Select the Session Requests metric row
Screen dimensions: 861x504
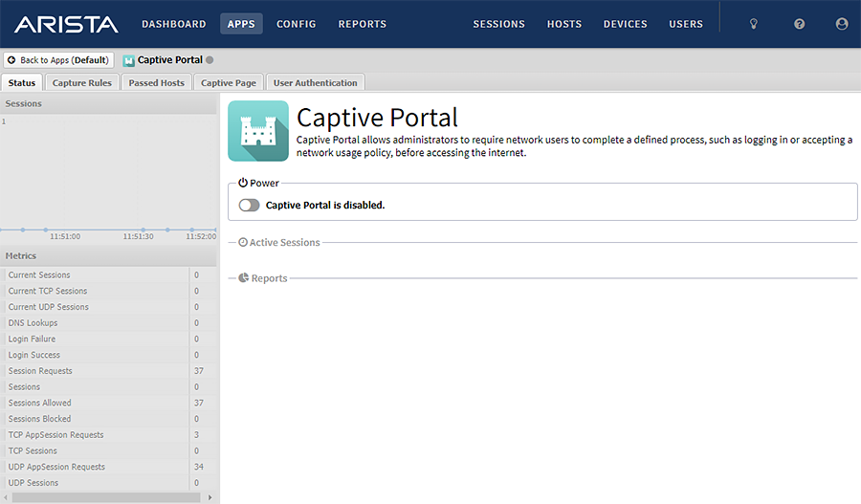pyautogui.click(x=108, y=371)
